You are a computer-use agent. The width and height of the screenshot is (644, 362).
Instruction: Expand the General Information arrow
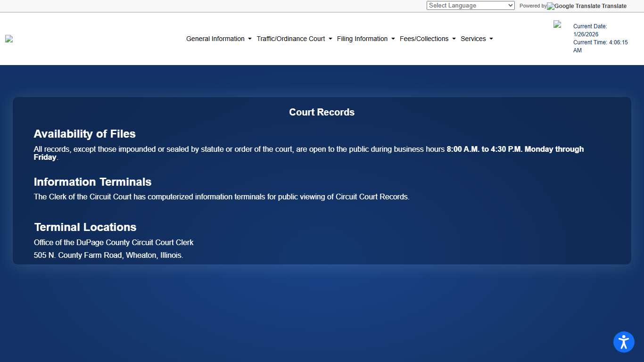tap(250, 39)
